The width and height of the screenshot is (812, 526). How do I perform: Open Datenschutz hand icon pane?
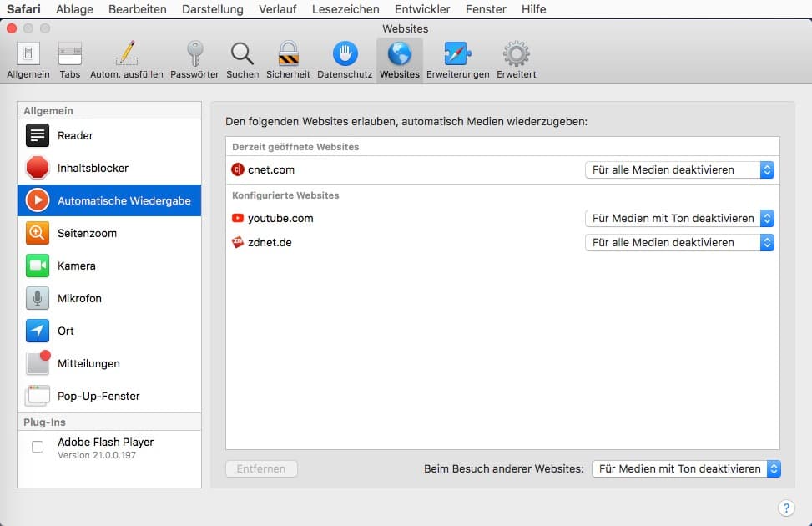(345, 60)
